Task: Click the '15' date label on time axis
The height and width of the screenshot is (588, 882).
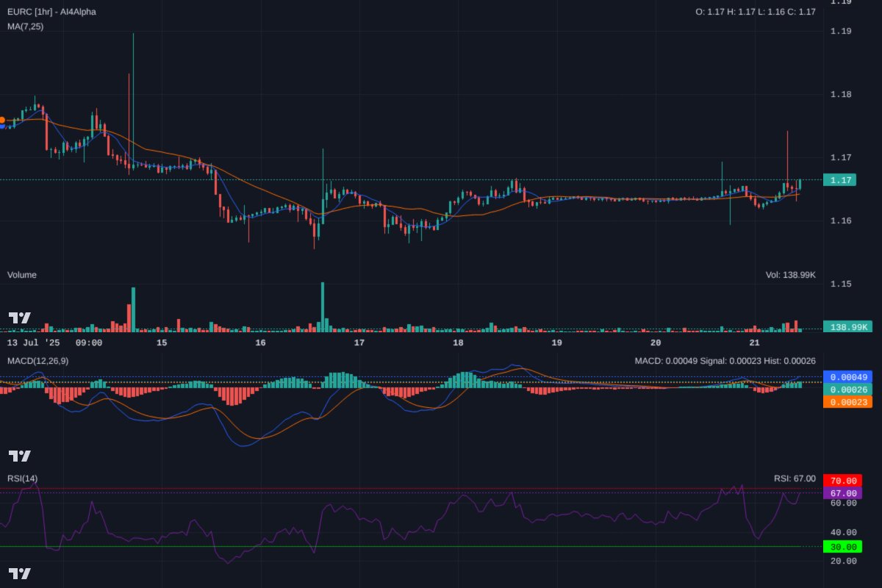Action: (162, 343)
